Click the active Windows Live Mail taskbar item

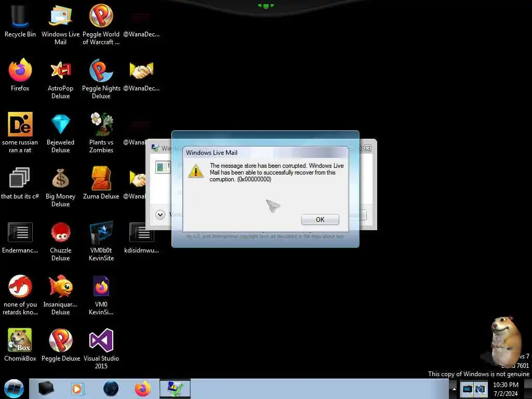tap(175, 389)
